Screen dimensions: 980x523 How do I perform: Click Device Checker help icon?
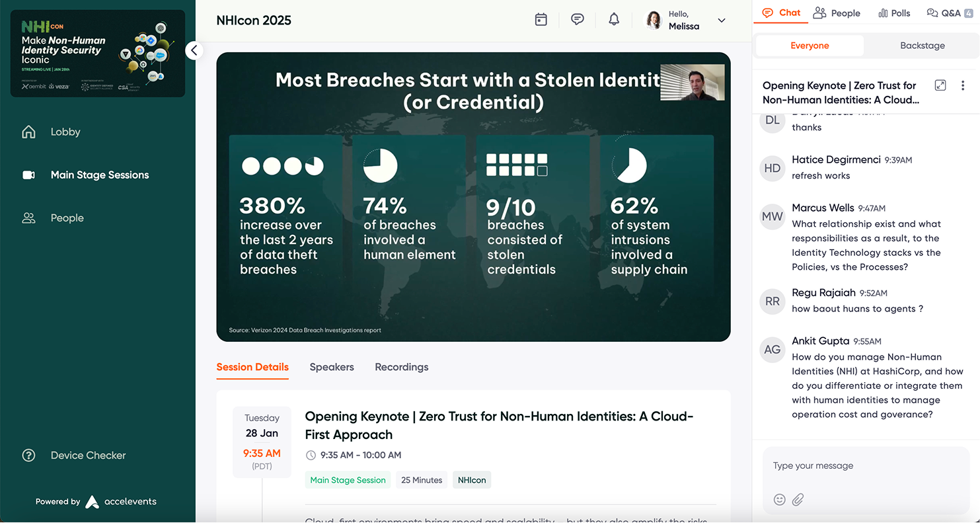28,456
